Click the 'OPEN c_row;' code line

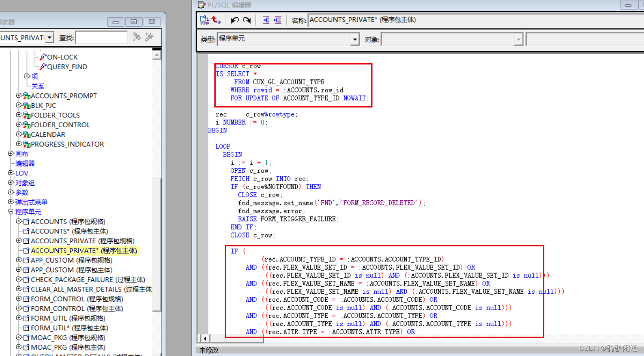click(250, 171)
